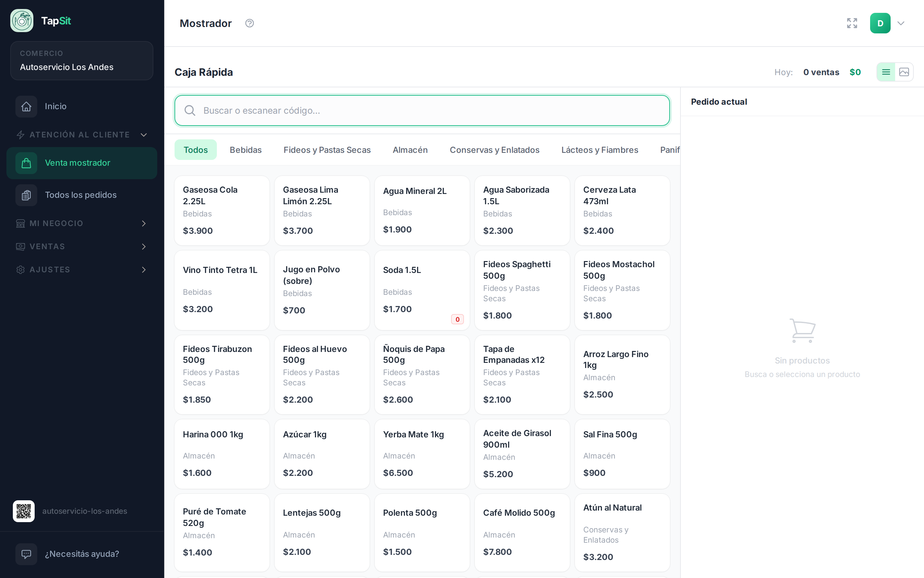Click the autoservicio-los-andes link

click(84, 511)
